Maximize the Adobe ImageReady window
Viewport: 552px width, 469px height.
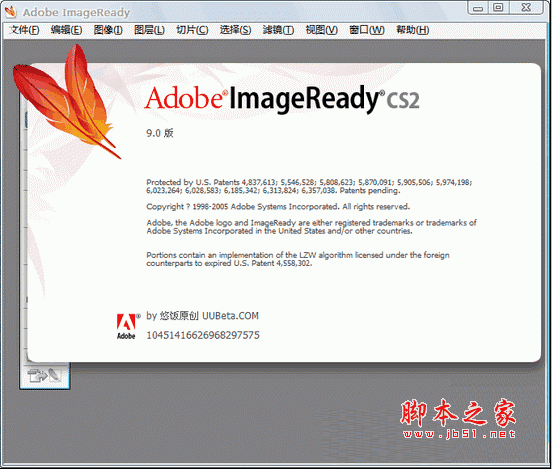tap(498, 8)
